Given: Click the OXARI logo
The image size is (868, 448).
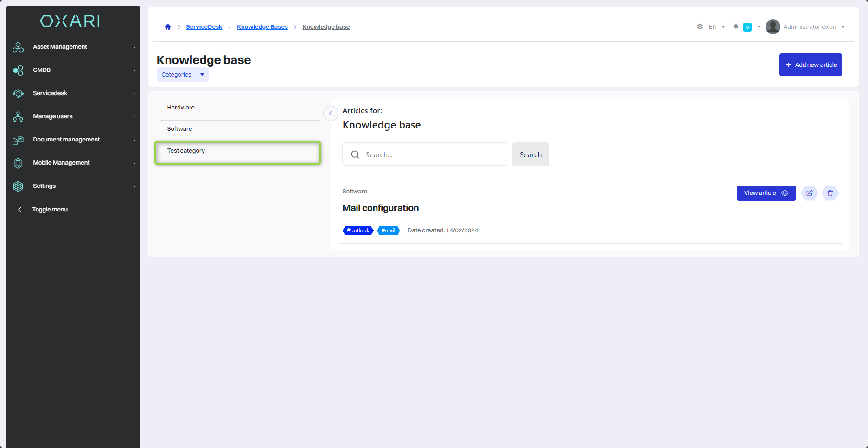Looking at the screenshot, I should [70, 21].
